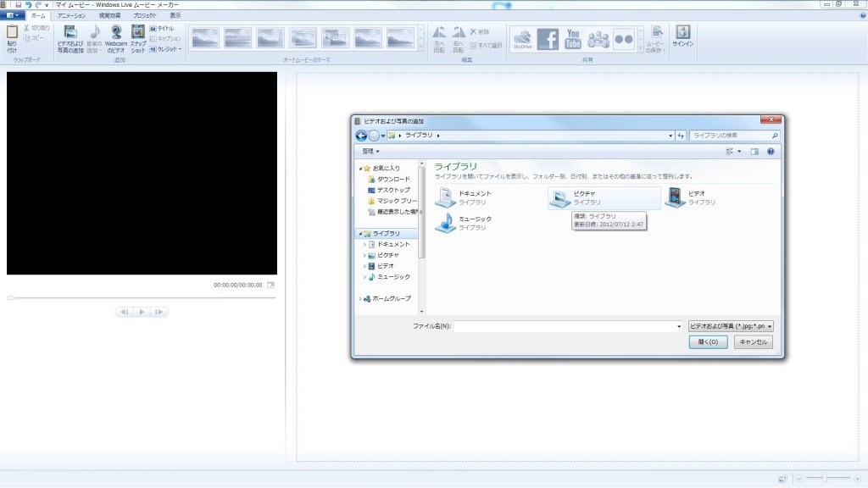Expand the sharing sites gallery arrow

(641, 48)
